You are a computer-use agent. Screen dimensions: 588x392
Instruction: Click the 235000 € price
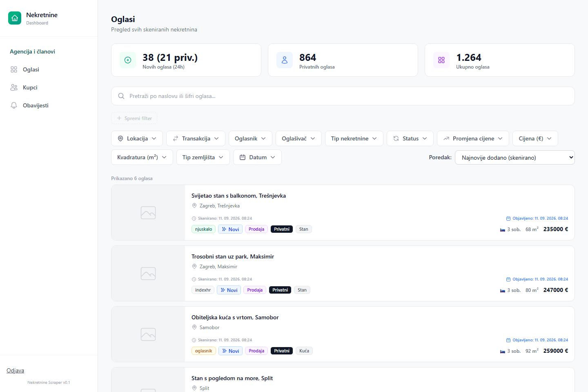(556, 229)
